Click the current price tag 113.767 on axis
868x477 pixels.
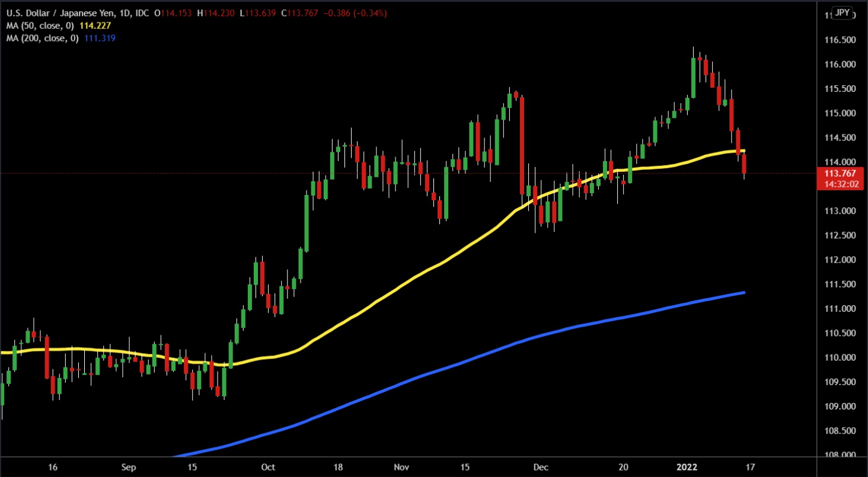click(840, 173)
